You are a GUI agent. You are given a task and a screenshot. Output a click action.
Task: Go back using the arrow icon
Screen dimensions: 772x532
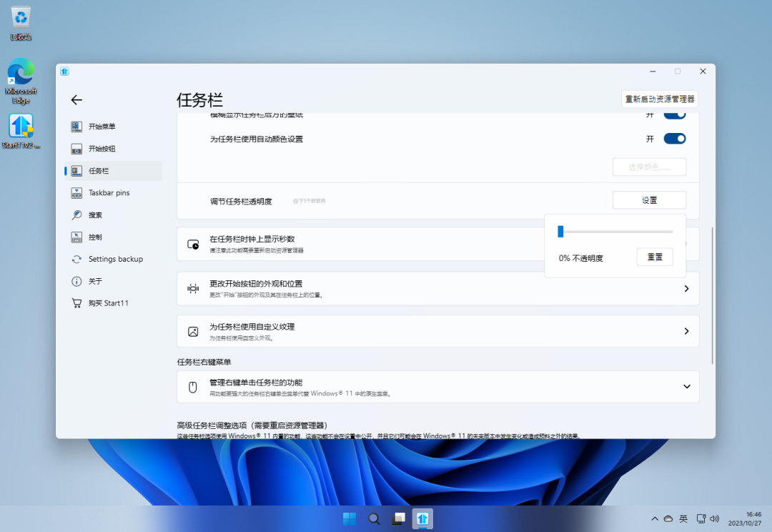pos(76,100)
